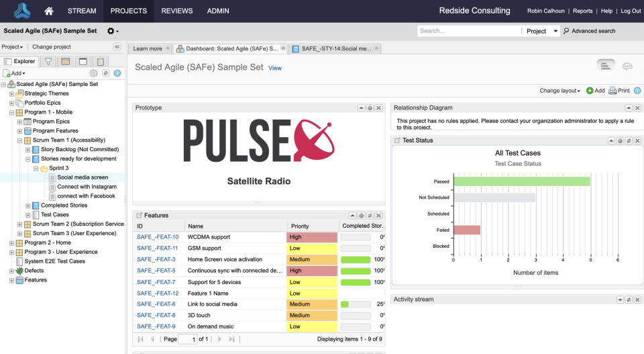Switch to the details layout view icon
The image size is (644, 354).
click(x=605, y=66)
